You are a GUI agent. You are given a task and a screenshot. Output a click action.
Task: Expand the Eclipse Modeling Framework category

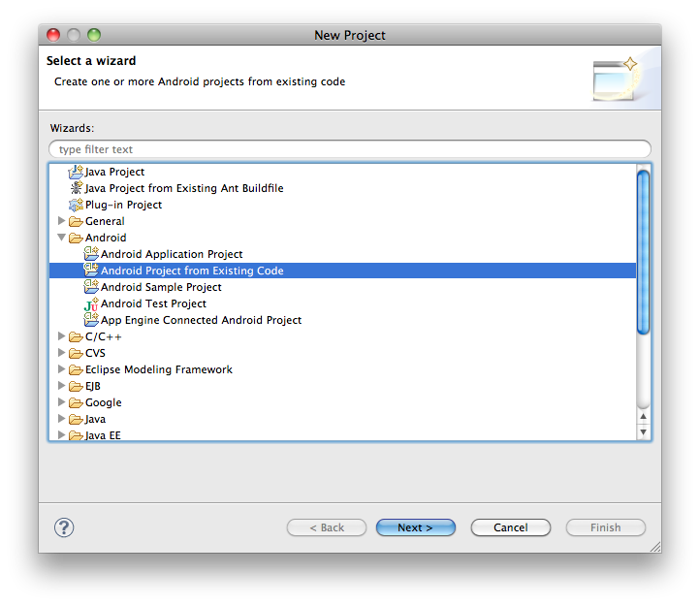click(x=62, y=369)
